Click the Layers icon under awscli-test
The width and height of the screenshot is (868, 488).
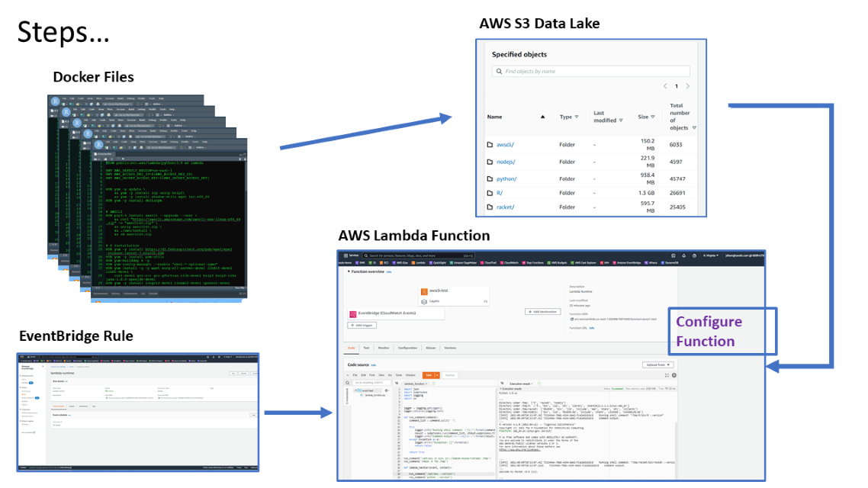point(424,301)
